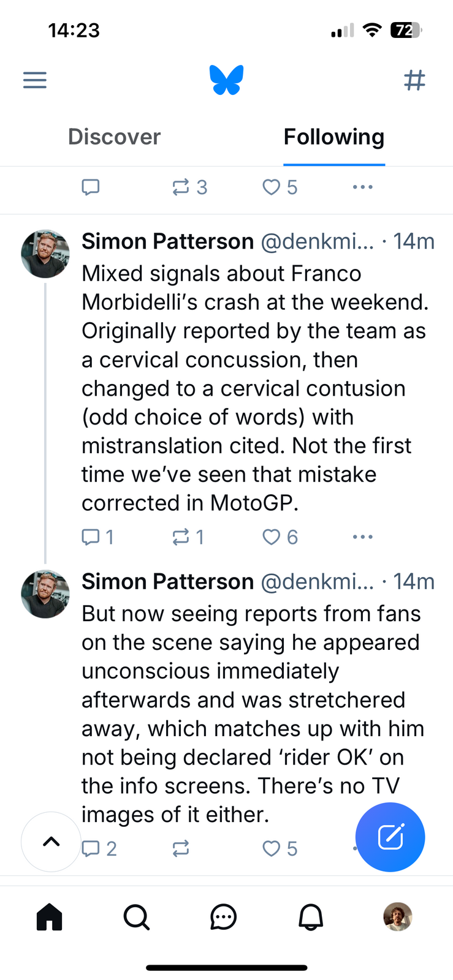Tap the Bluesky butterfly logo

[226, 80]
